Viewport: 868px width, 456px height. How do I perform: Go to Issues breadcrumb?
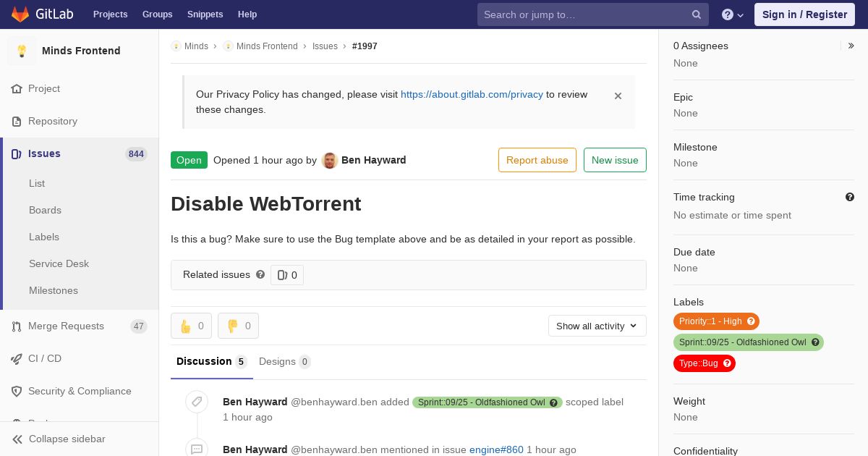[x=325, y=46]
